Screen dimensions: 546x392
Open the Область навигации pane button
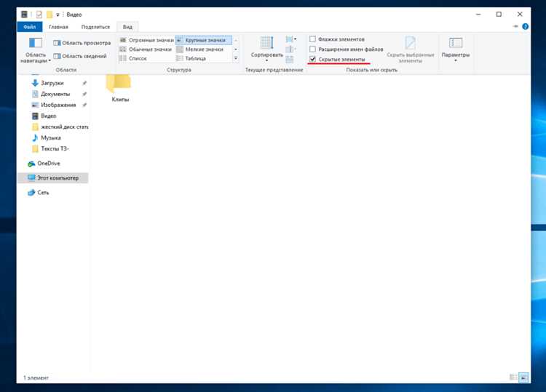(35, 50)
